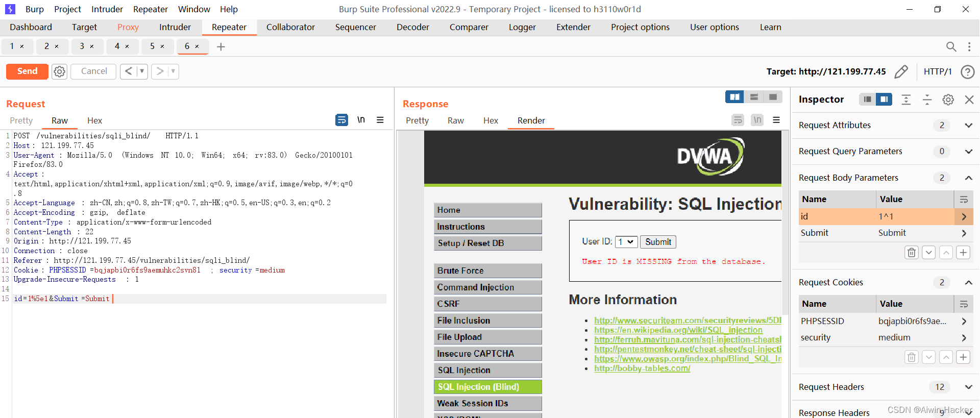Collapse Request Body Parameters section
Viewport: 980px width, 418px height.
pos(968,178)
